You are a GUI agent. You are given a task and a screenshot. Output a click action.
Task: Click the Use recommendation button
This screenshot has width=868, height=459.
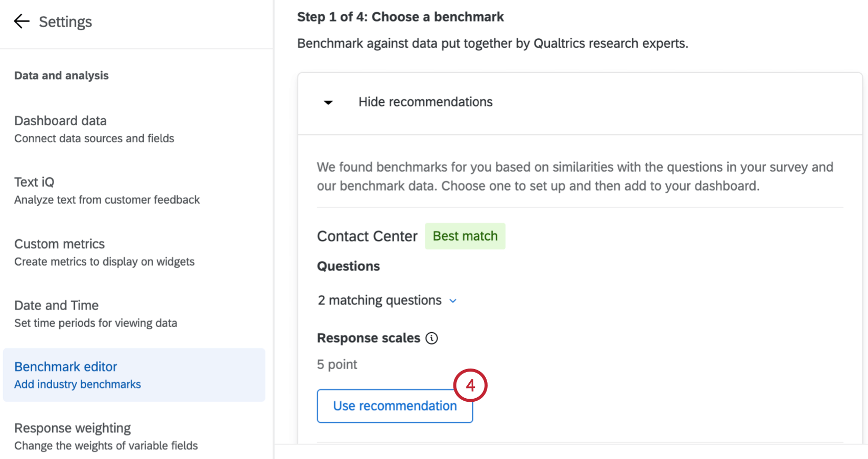394,405
